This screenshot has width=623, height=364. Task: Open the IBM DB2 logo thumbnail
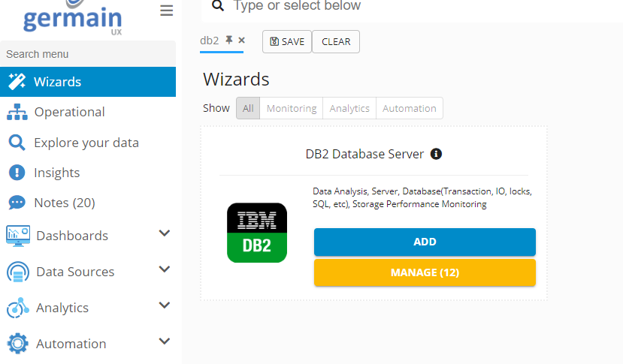(x=257, y=233)
